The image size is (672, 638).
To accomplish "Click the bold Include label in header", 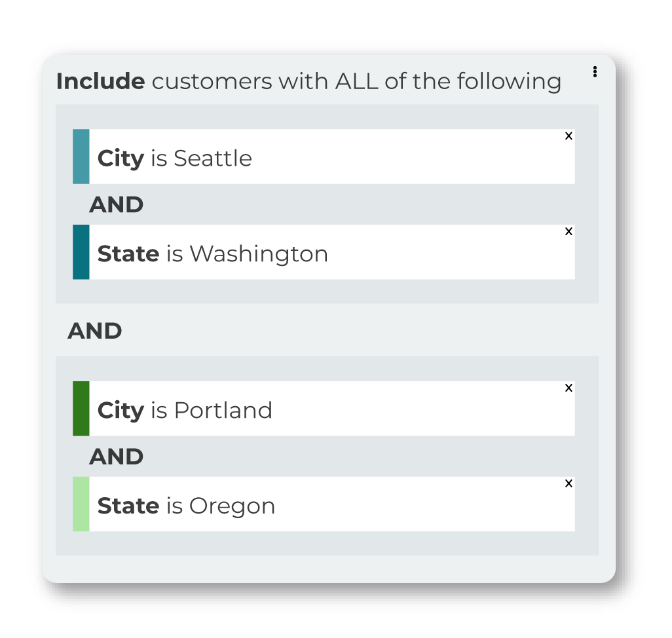I will tap(101, 81).
